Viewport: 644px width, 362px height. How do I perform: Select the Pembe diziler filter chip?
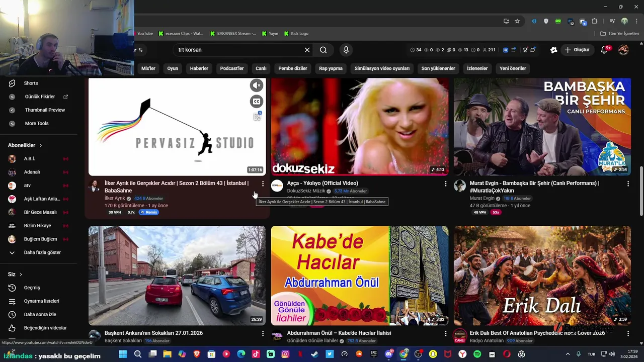[x=293, y=68]
